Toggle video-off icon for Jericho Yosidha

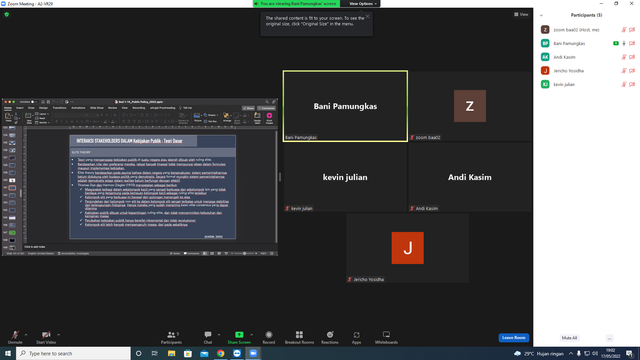point(632,71)
